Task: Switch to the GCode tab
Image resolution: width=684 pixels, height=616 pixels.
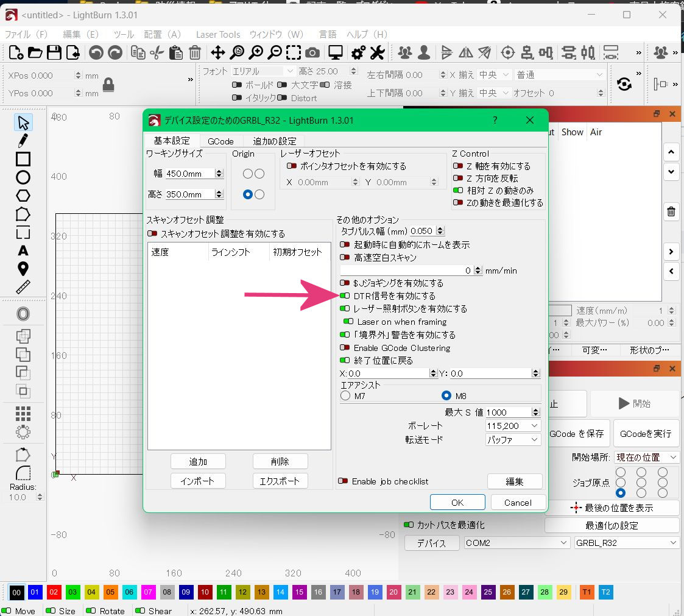Action: click(x=220, y=141)
